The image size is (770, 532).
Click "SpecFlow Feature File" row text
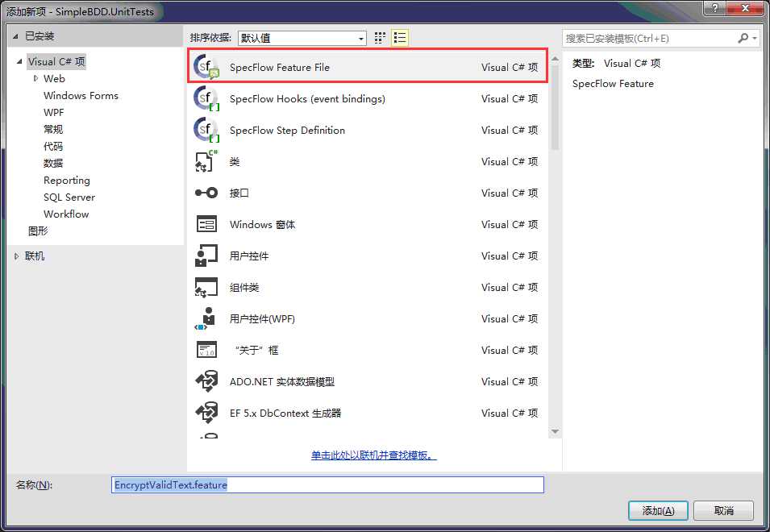(280, 67)
